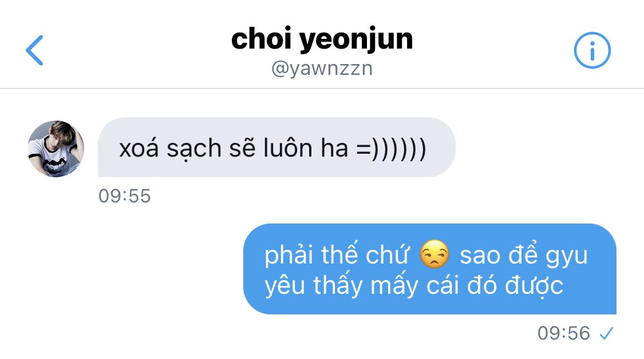This screenshot has height=359, width=644.
Task: Click the word "được" ending the sent message
Action: (534, 286)
